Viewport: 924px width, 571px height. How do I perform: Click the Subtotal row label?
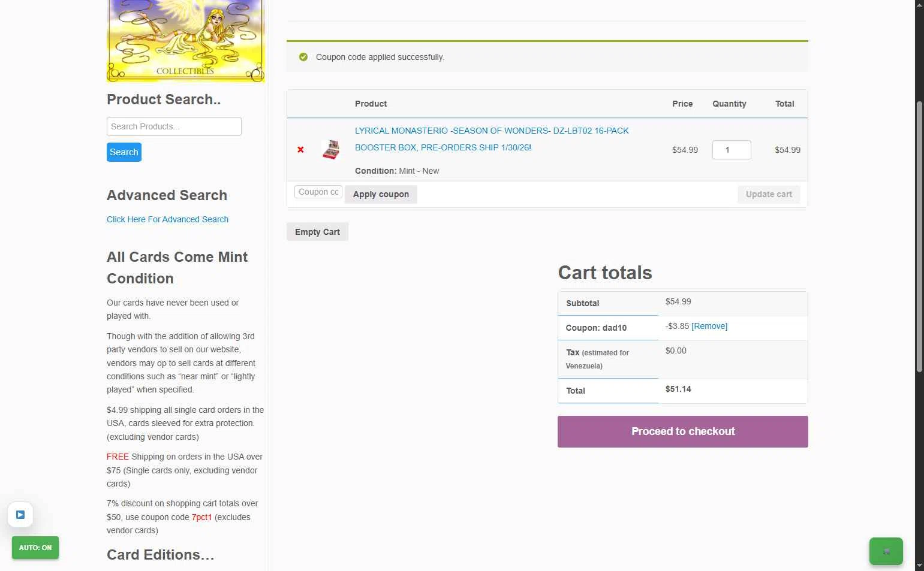click(582, 303)
